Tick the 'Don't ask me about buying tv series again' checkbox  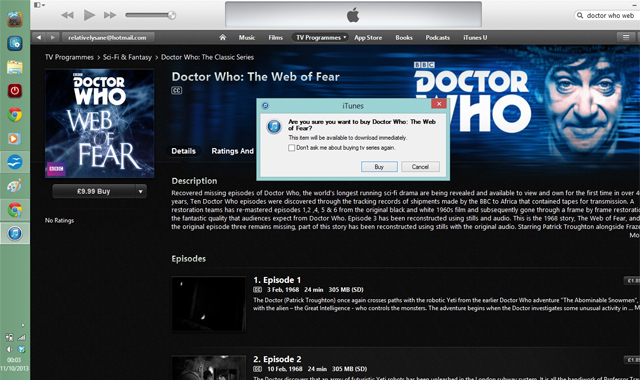(291, 148)
